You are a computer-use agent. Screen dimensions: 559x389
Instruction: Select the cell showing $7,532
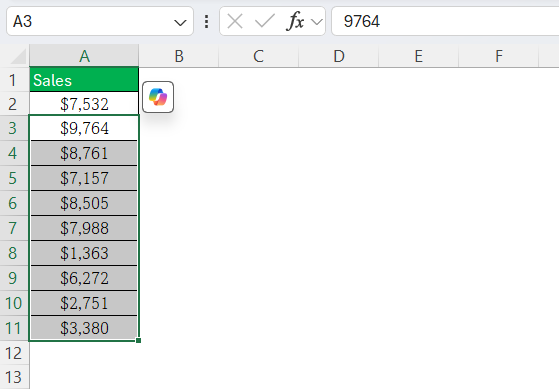pyautogui.click(x=84, y=104)
